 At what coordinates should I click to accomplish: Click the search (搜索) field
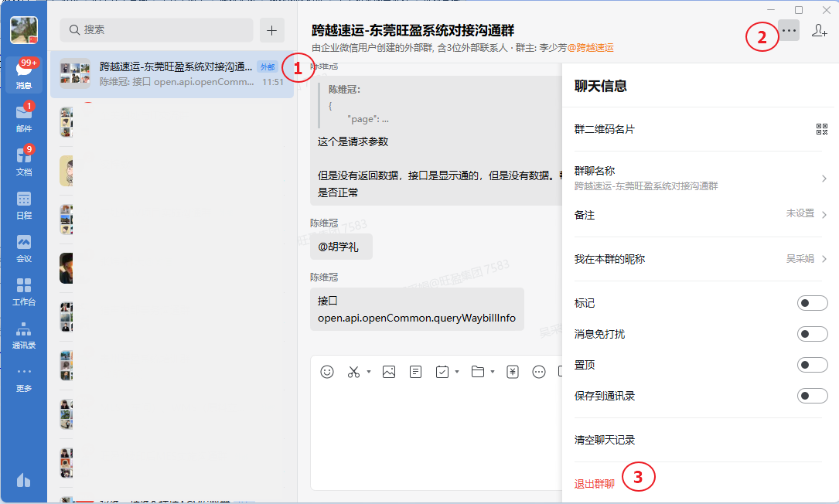156,30
